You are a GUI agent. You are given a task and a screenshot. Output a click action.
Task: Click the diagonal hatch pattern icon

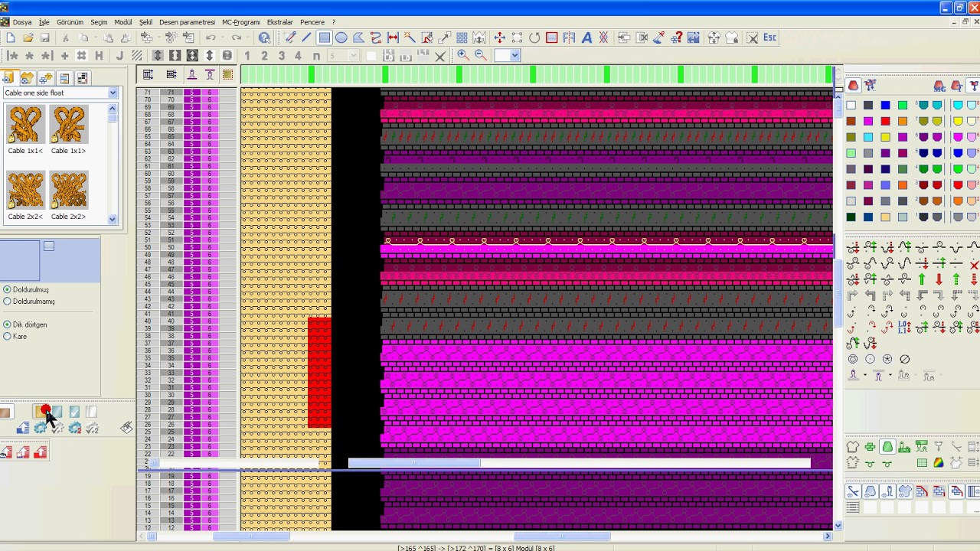click(137, 56)
